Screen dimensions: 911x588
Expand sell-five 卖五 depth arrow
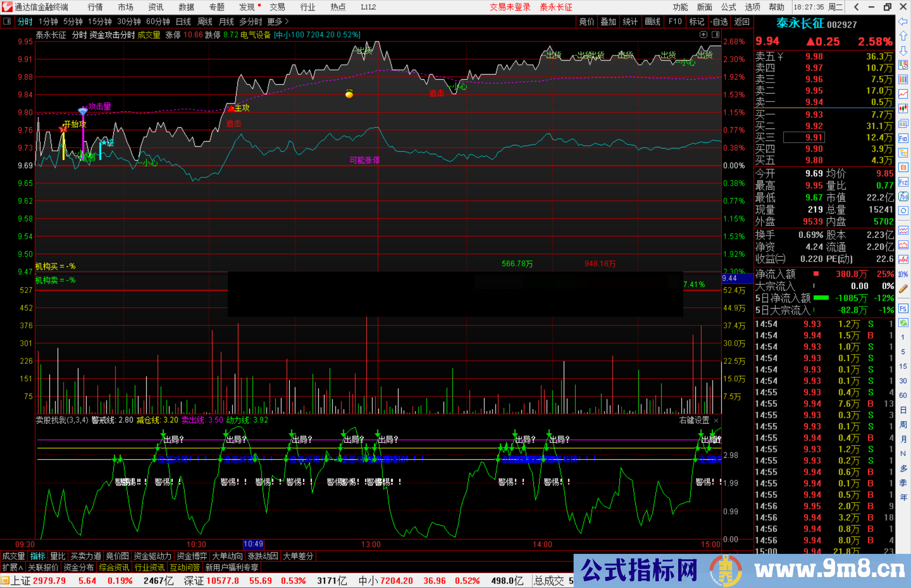coord(780,56)
